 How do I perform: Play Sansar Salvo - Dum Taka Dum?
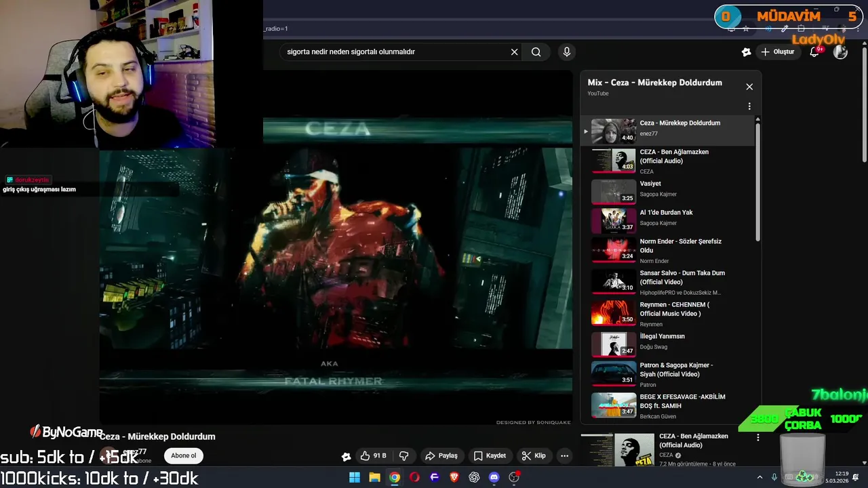point(668,282)
